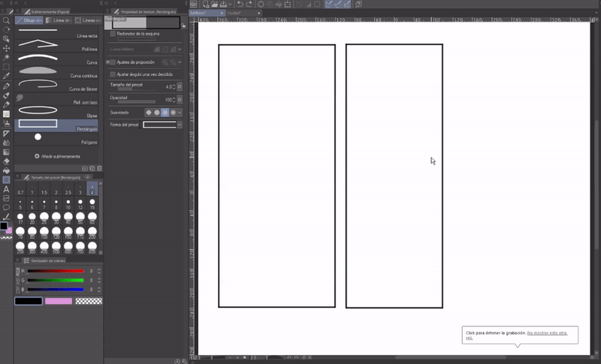This screenshot has width=601, height=364.
Task: Select the Move layer tool
Action: coord(6,48)
